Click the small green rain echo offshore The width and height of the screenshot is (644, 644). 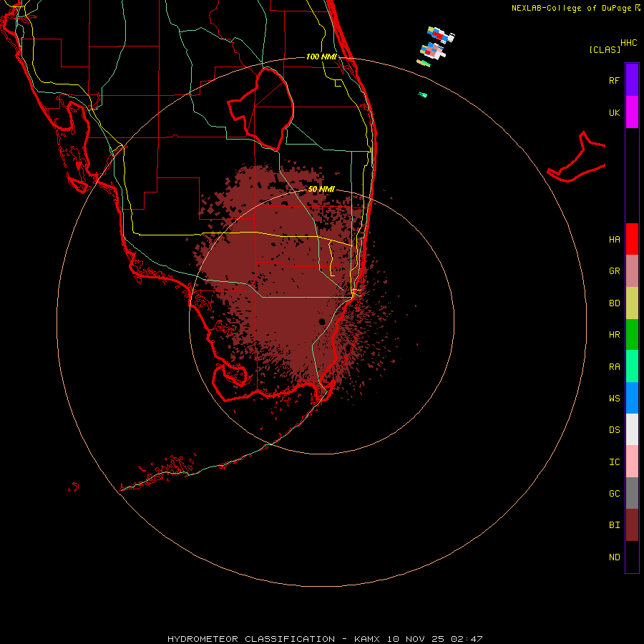pyautogui.click(x=423, y=95)
